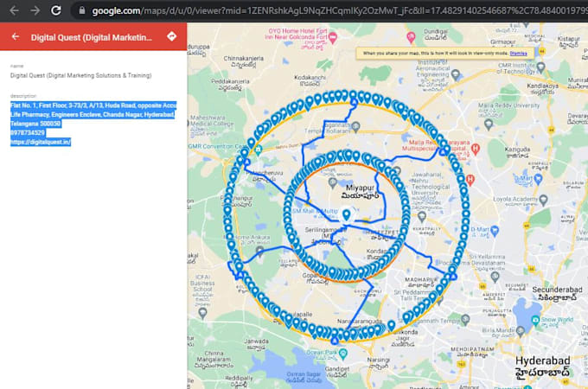The height and width of the screenshot is (389, 588).
Task: Click the Ocean Park teal marker
Action: tap(342, 353)
